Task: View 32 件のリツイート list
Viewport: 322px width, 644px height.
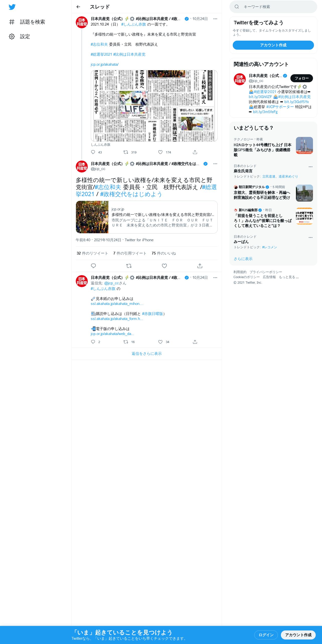Action: (x=92, y=253)
